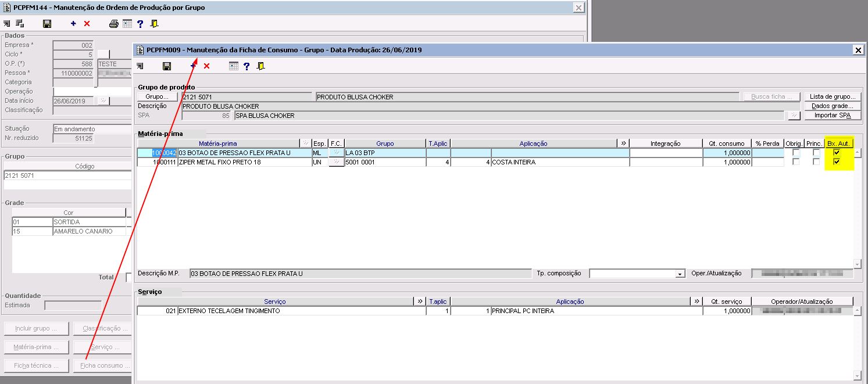Click the F.C. lookup icon in ZIPER METAL row
Viewport: 868px width, 384px height.
point(336,162)
